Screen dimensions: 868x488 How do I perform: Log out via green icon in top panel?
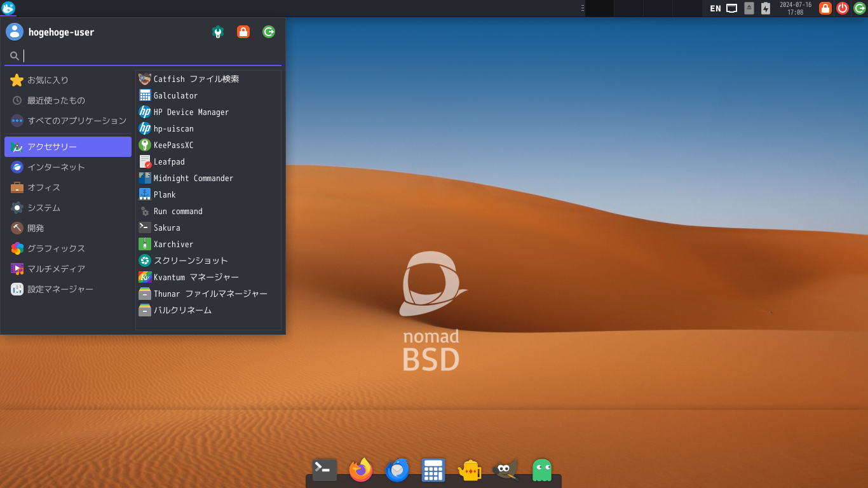(860, 8)
